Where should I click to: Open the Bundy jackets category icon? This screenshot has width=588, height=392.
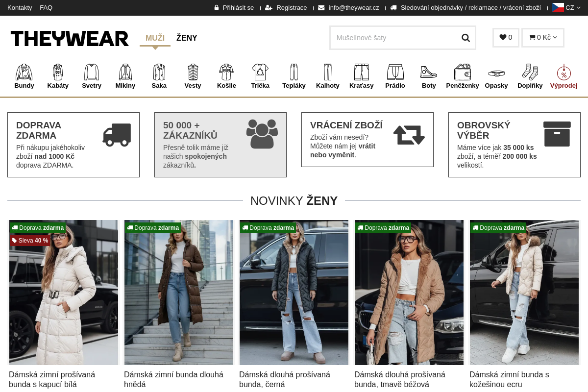pyautogui.click(x=24, y=72)
